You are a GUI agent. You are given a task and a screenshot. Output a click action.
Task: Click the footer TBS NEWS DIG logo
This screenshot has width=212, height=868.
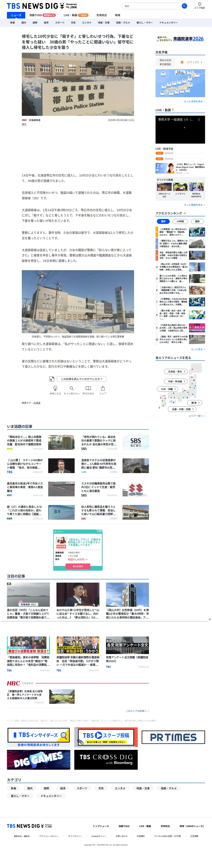(29, 826)
